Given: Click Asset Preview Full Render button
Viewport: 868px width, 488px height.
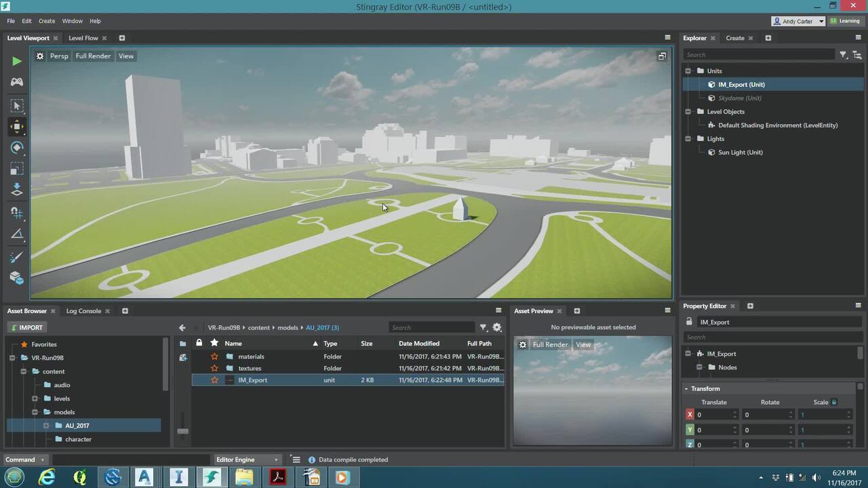Looking at the screenshot, I should pos(550,344).
